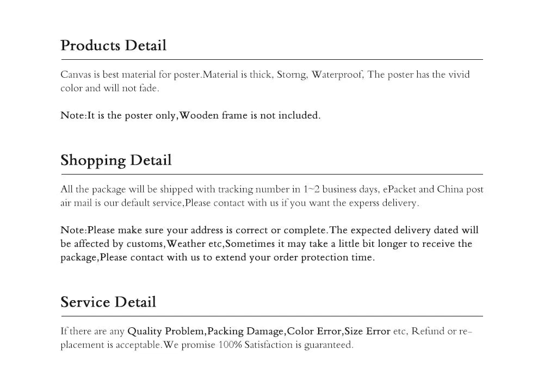Select the word 'Waterproof' in product description

coord(337,74)
